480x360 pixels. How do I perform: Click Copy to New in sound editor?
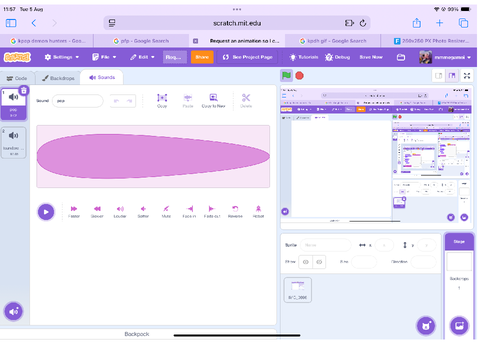tap(213, 100)
